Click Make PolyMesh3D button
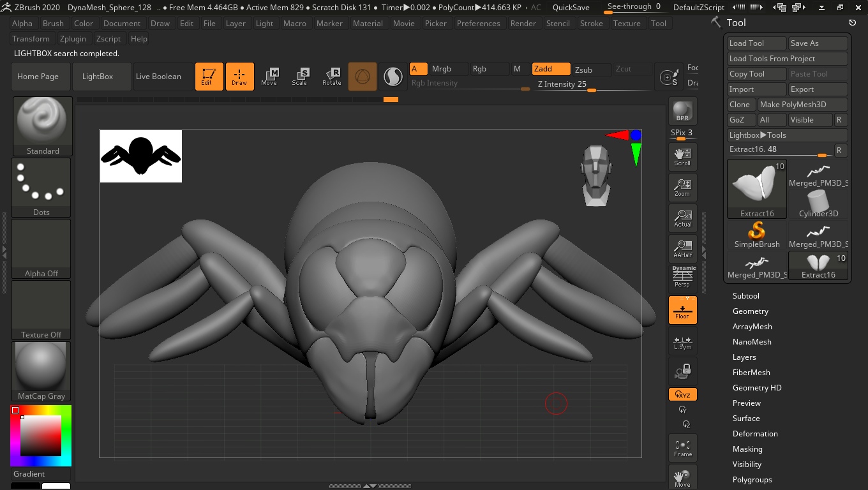This screenshot has height=490, width=868. coord(802,105)
